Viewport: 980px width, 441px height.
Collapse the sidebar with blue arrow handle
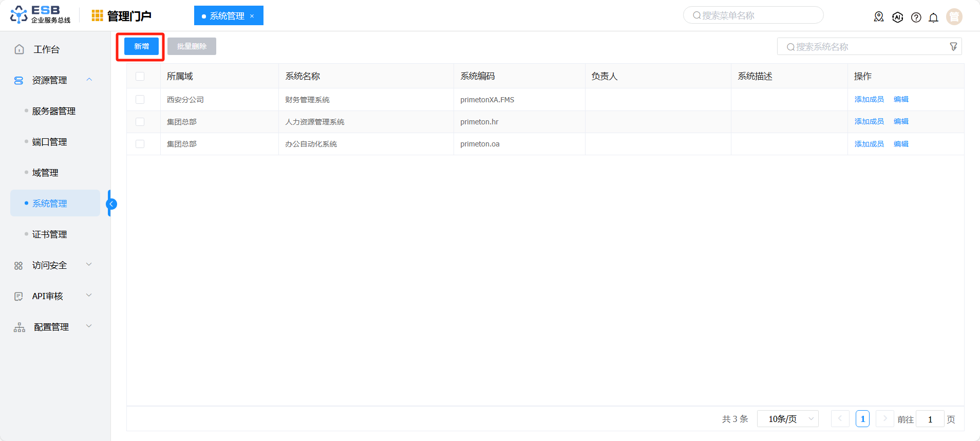point(111,204)
